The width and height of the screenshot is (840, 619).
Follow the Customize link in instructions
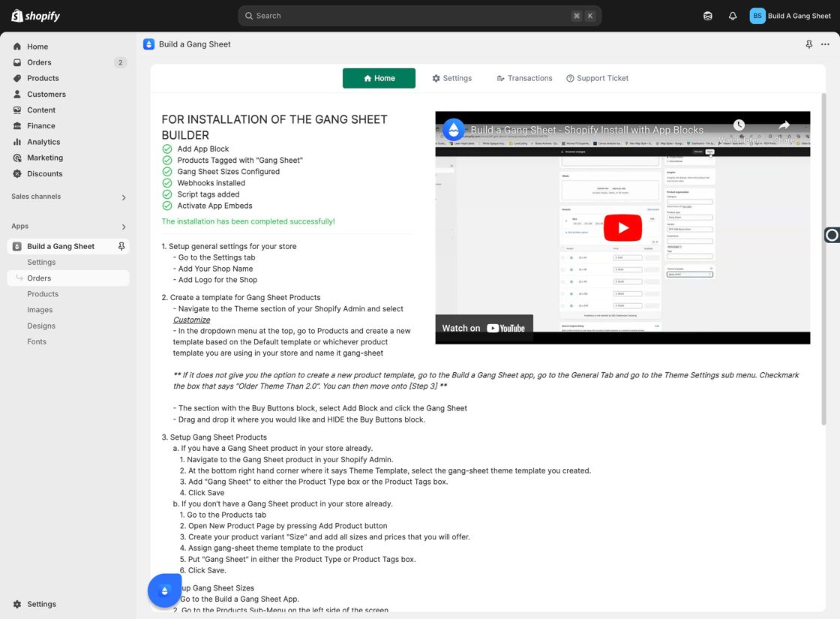pos(191,320)
